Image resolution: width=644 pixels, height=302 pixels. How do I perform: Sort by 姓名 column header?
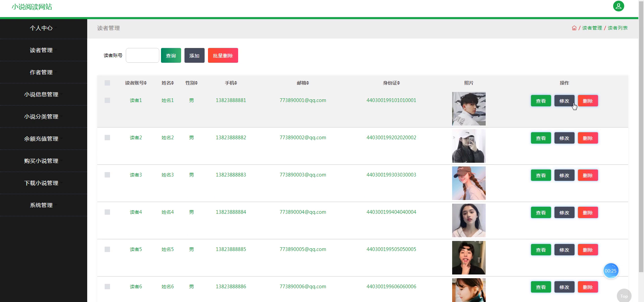[x=168, y=83]
